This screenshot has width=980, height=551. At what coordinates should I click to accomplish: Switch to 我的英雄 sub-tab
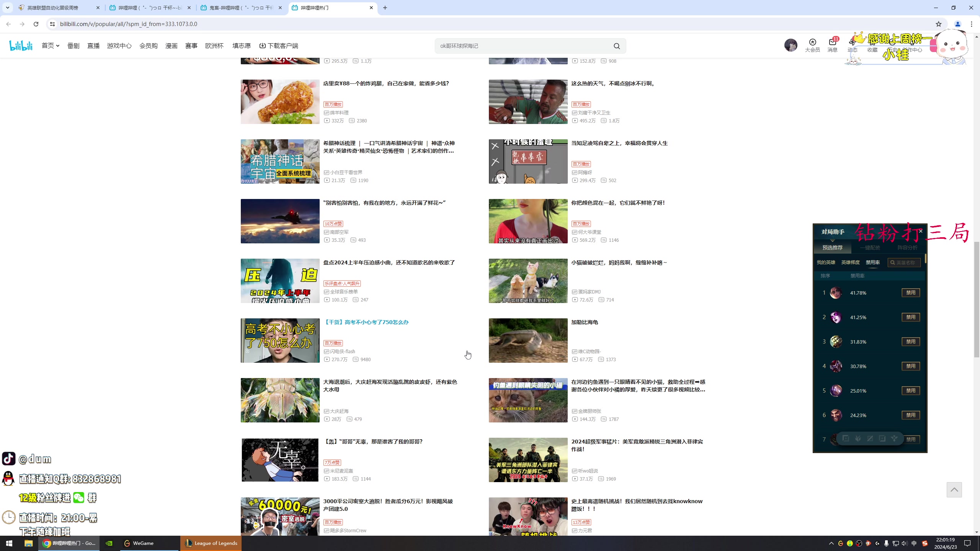click(x=826, y=262)
